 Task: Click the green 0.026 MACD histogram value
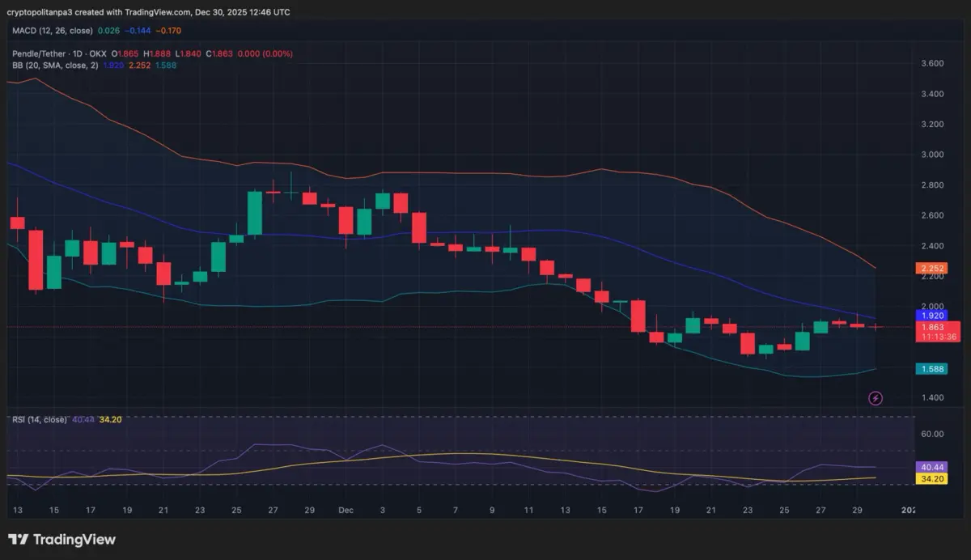pyautogui.click(x=108, y=31)
